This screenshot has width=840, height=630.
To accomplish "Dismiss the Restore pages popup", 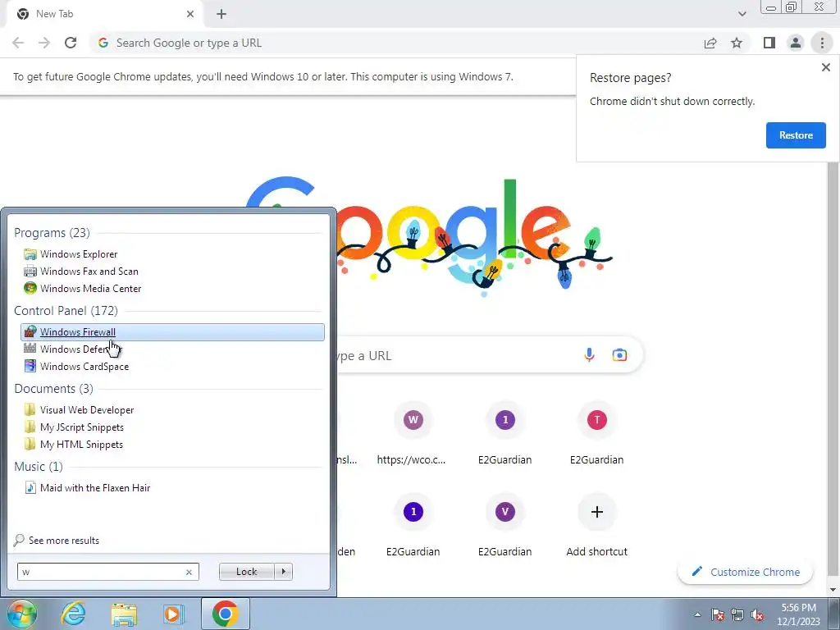I will point(825,67).
